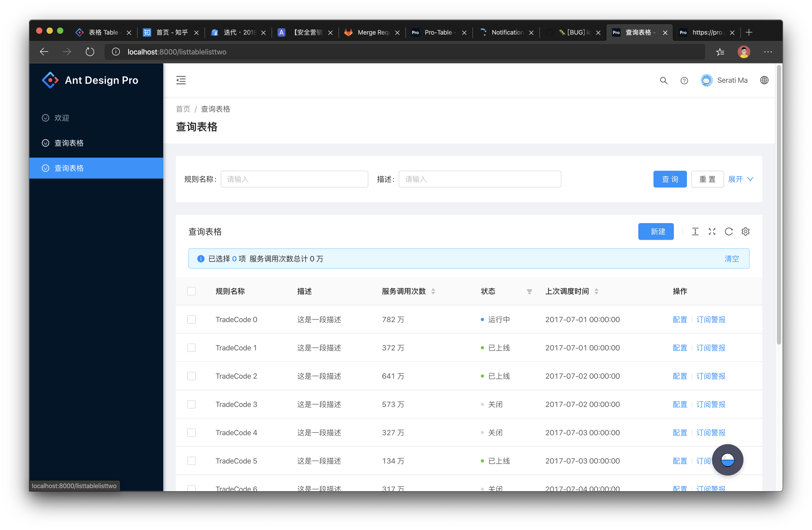
Task: Open the help icon in header
Action: 684,81
